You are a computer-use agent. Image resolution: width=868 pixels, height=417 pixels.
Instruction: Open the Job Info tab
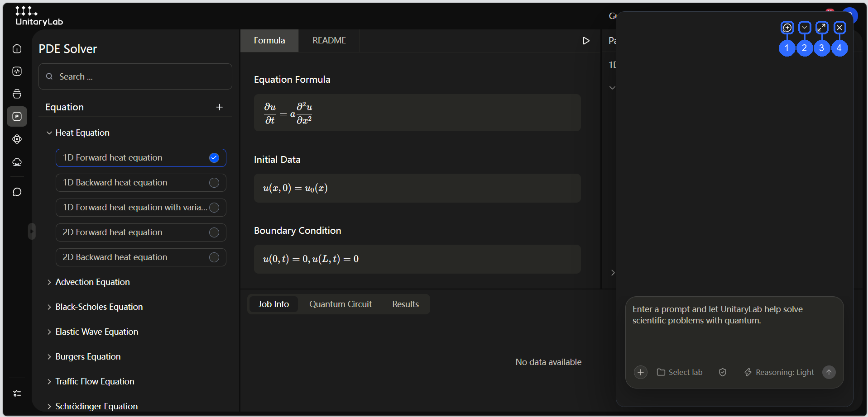click(x=273, y=304)
